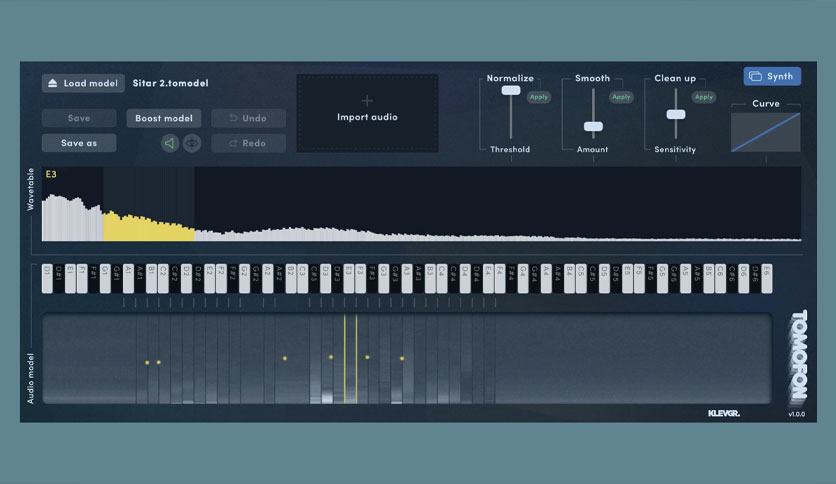Click the yellow highlighted wavetable segment
The height and width of the screenshot is (484, 836).
click(149, 227)
